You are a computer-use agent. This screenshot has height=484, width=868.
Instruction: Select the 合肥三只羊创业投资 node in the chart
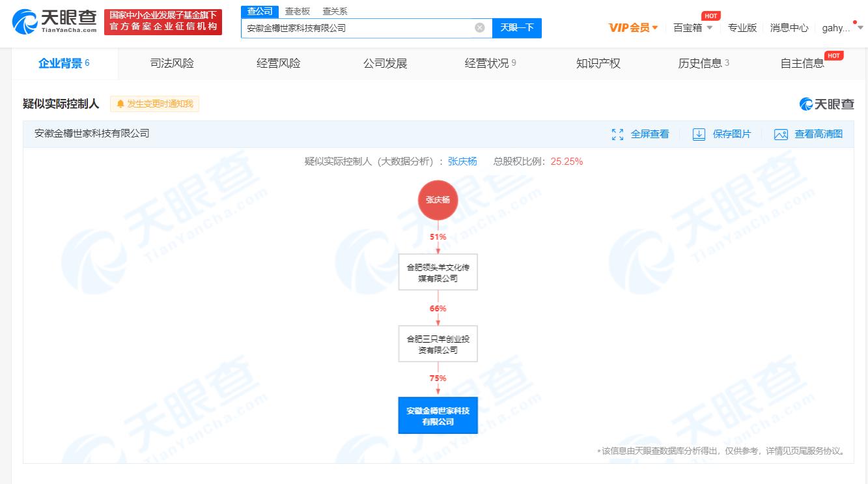click(438, 343)
